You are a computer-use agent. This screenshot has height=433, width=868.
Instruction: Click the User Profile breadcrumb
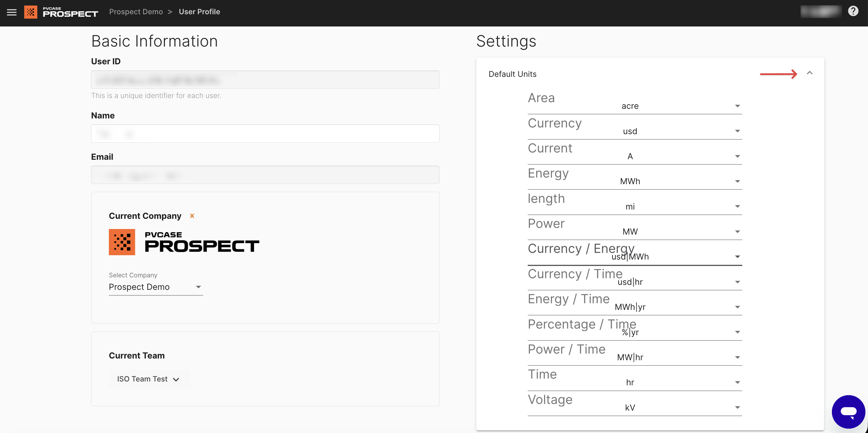199,12
